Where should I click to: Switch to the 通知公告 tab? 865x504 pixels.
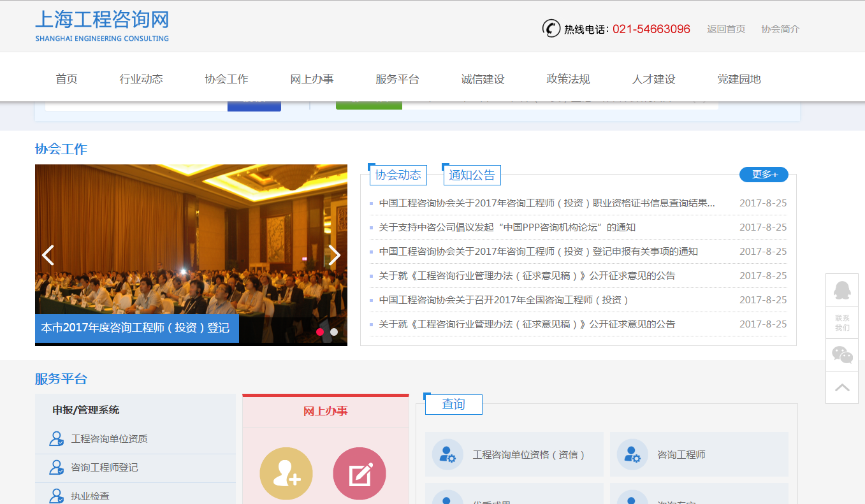pyautogui.click(x=472, y=175)
